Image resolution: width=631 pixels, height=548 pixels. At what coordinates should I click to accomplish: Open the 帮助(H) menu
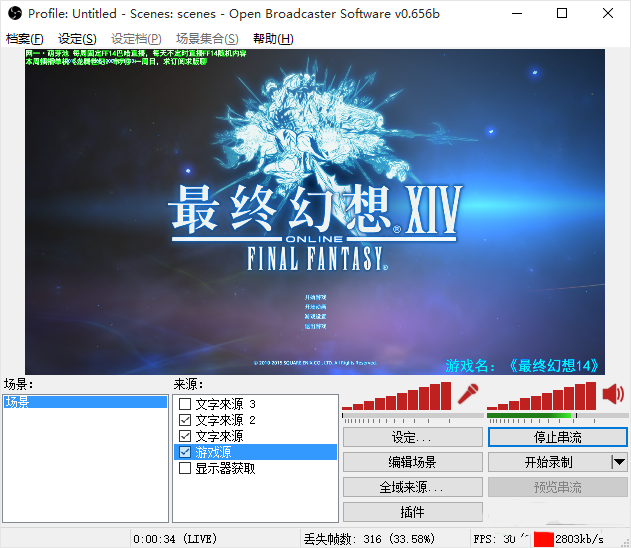273,39
